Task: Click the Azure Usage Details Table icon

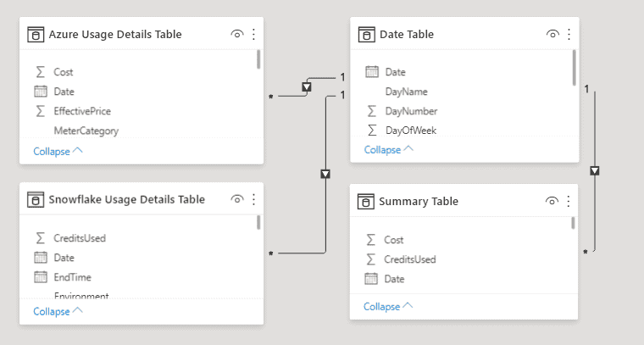Action: click(x=36, y=35)
